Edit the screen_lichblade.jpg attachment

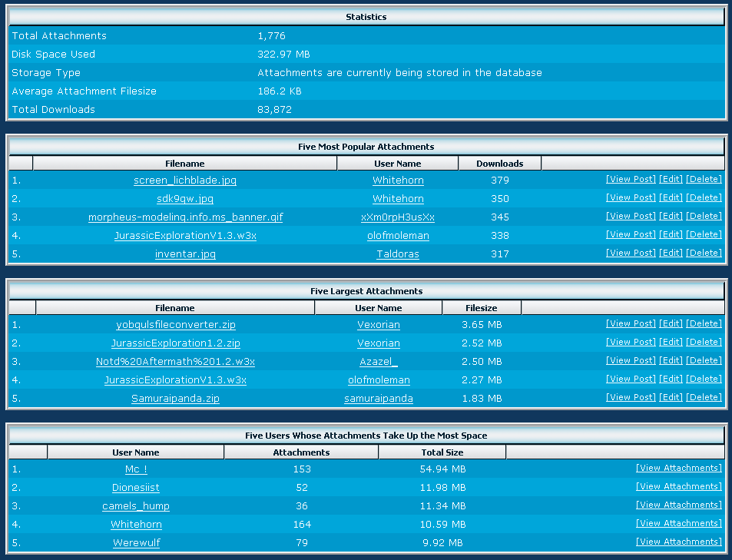click(671, 179)
